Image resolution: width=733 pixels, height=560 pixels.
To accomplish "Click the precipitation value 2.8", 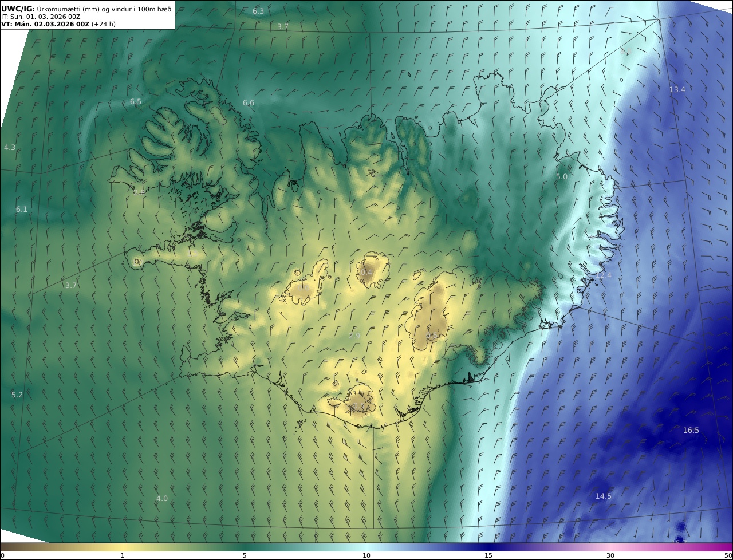I will tap(139, 193).
